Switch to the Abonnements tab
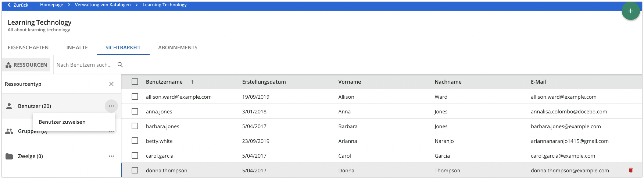 [x=178, y=48]
